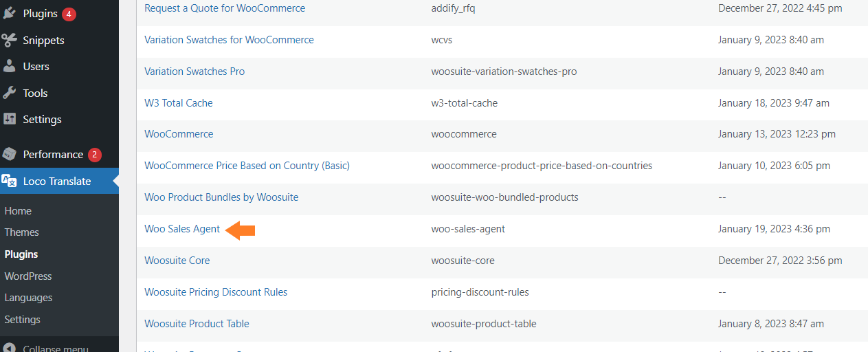Click the Settings sliders icon in sidebar
The width and height of the screenshot is (868, 352).
pyautogui.click(x=10, y=119)
